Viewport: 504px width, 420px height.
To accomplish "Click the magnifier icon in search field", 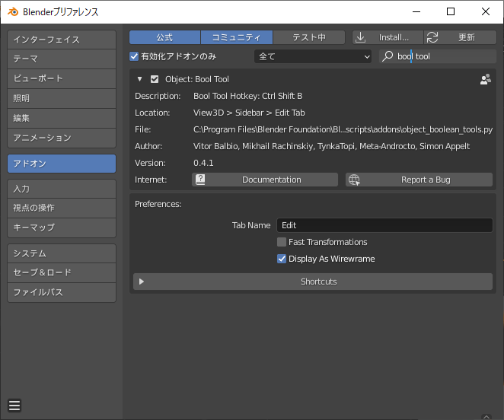I will (388, 56).
